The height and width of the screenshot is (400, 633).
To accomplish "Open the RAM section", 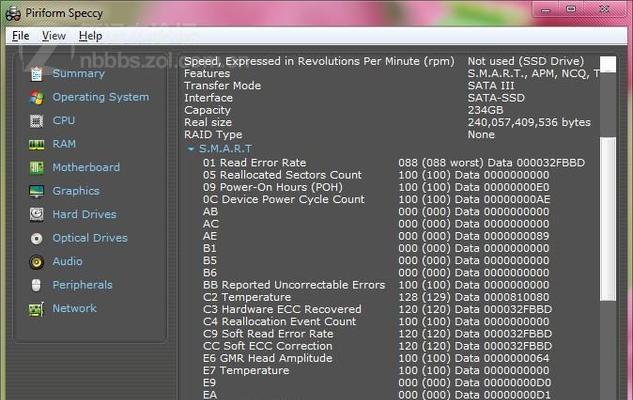I will tap(64, 144).
